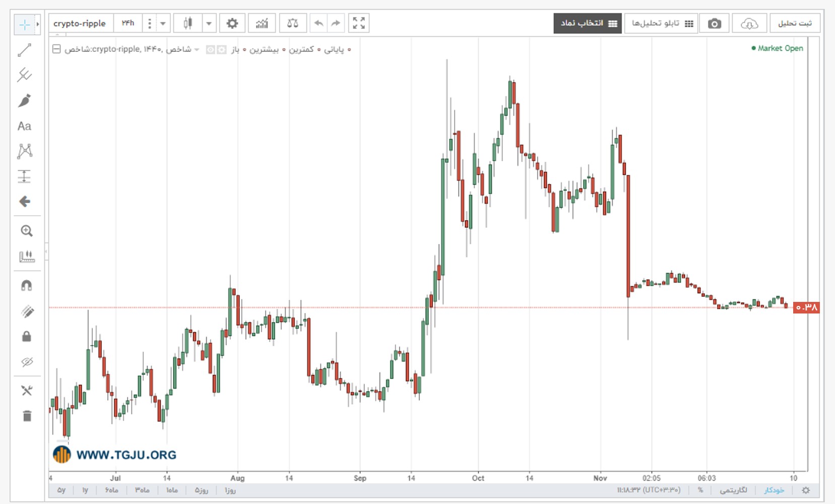This screenshot has height=504, width=835.
Task: Toggle fullscreen mode
Action: click(359, 23)
